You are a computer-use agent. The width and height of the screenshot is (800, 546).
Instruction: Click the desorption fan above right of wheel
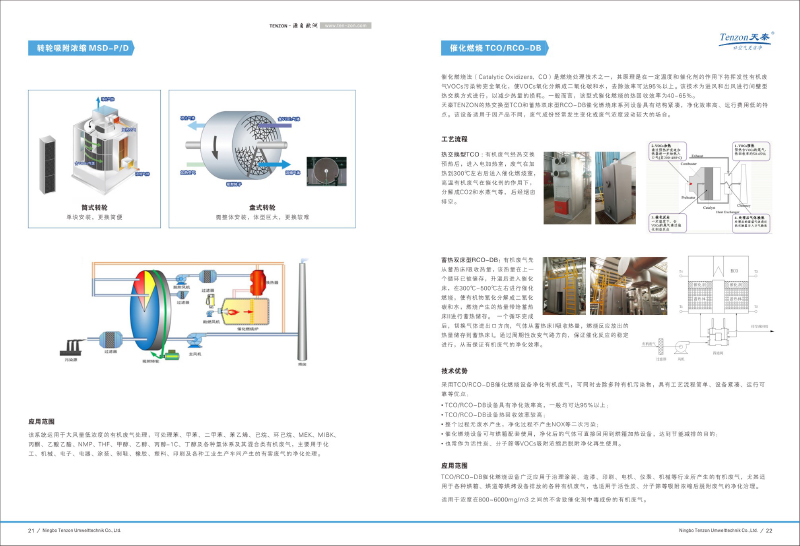[182, 279]
